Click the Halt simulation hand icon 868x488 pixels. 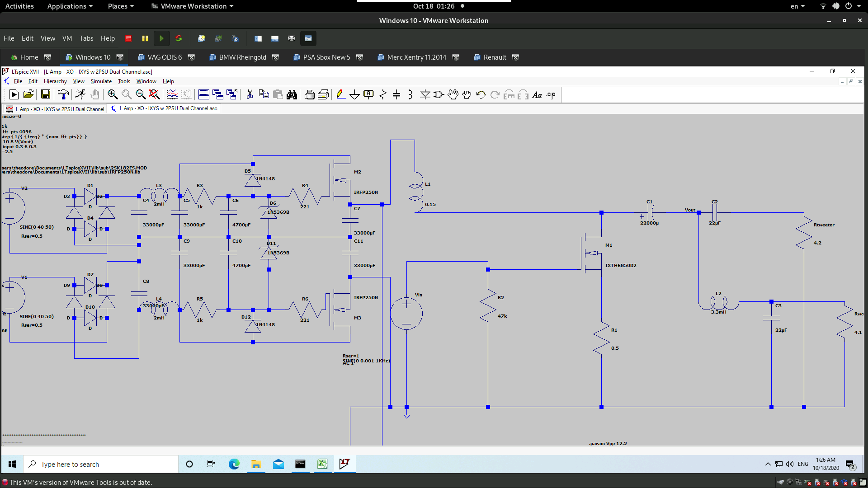(x=94, y=94)
